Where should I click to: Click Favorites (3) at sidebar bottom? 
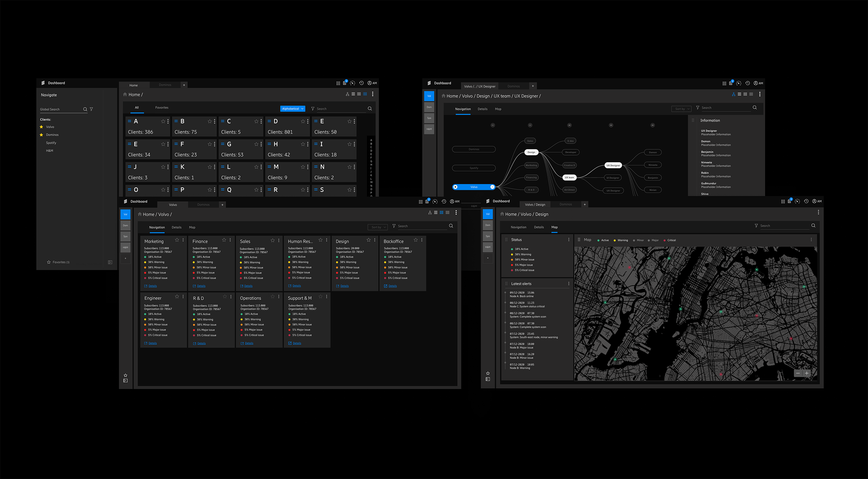[x=59, y=262]
